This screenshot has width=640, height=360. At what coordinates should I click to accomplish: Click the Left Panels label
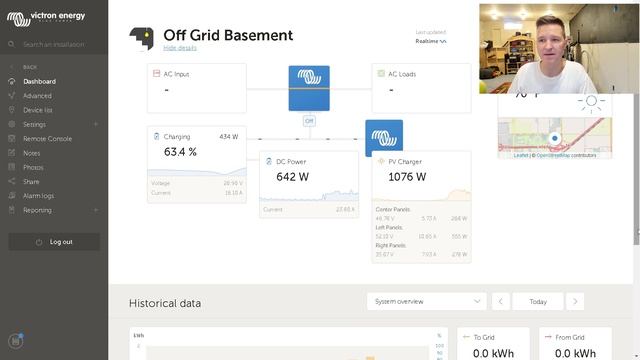[x=389, y=227]
